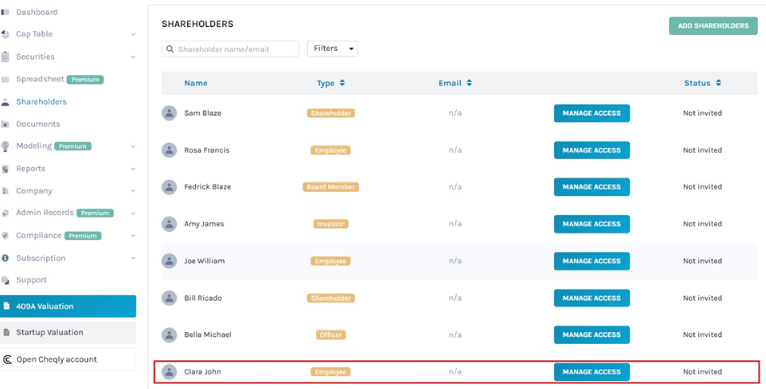Expand the Modeling menu chevron
The width and height of the screenshot is (766, 389).
(x=133, y=146)
